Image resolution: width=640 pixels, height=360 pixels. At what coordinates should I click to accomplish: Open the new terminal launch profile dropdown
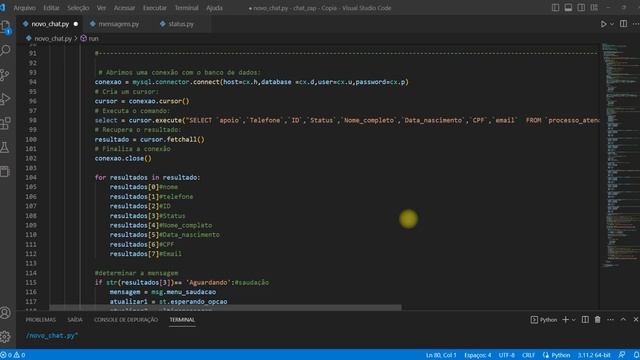pos(573,320)
